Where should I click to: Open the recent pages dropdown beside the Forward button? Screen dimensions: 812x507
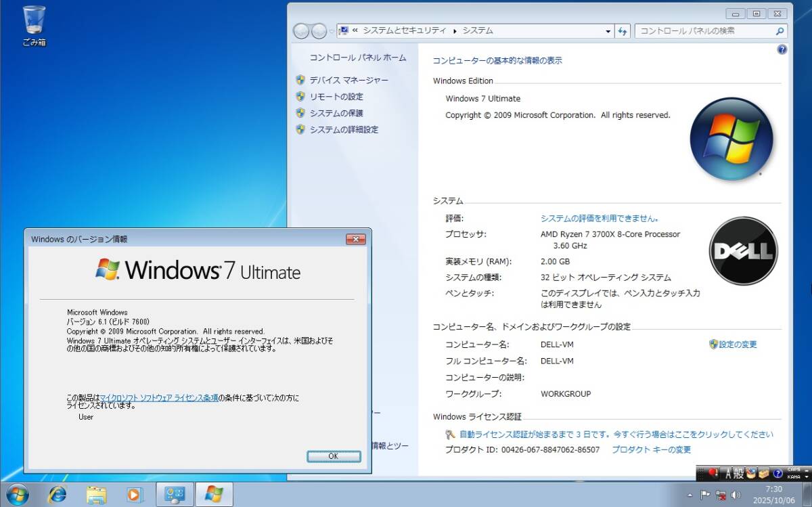tap(332, 31)
